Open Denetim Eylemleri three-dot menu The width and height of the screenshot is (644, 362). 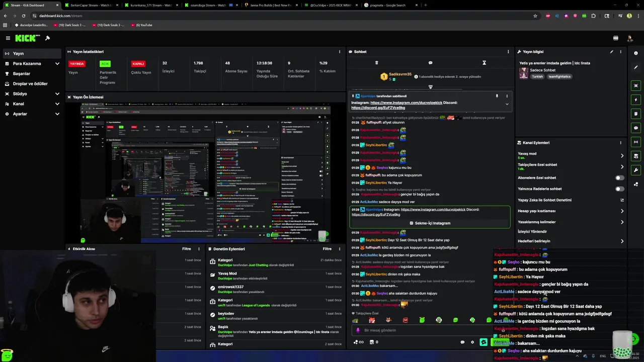click(x=340, y=249)
